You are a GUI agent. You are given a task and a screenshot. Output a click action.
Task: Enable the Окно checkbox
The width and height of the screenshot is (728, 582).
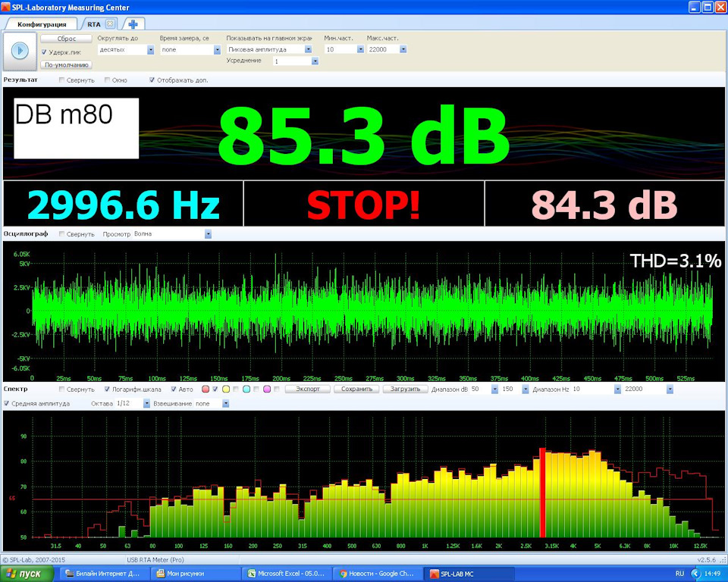point(107,80)
